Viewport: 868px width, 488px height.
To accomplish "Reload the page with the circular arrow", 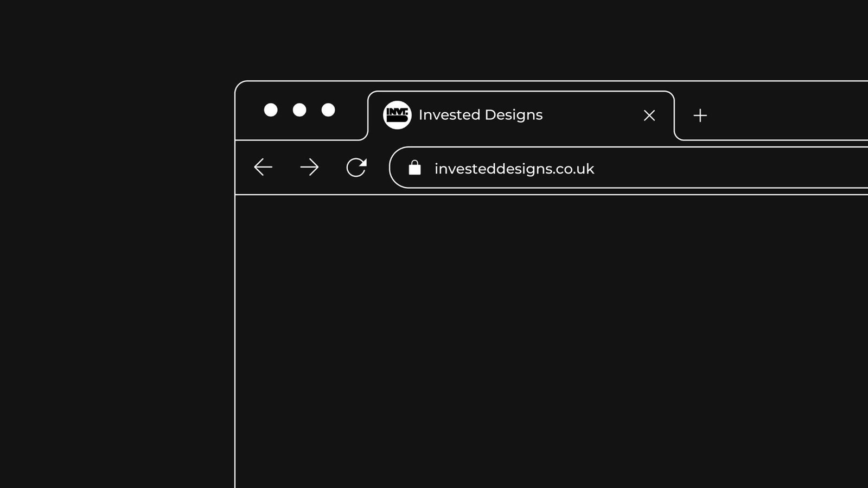I will (356, 168).
